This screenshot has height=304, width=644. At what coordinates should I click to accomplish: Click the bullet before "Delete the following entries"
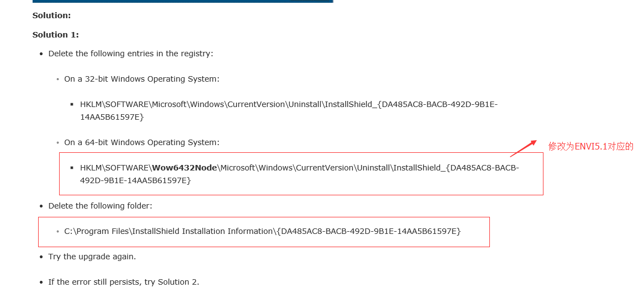coord(41,54)
